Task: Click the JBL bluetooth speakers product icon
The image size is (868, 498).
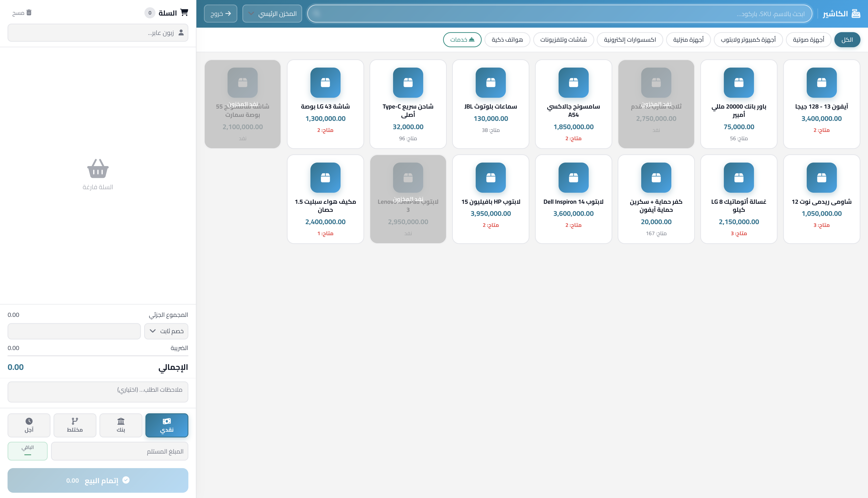Action: coord(491,82)
